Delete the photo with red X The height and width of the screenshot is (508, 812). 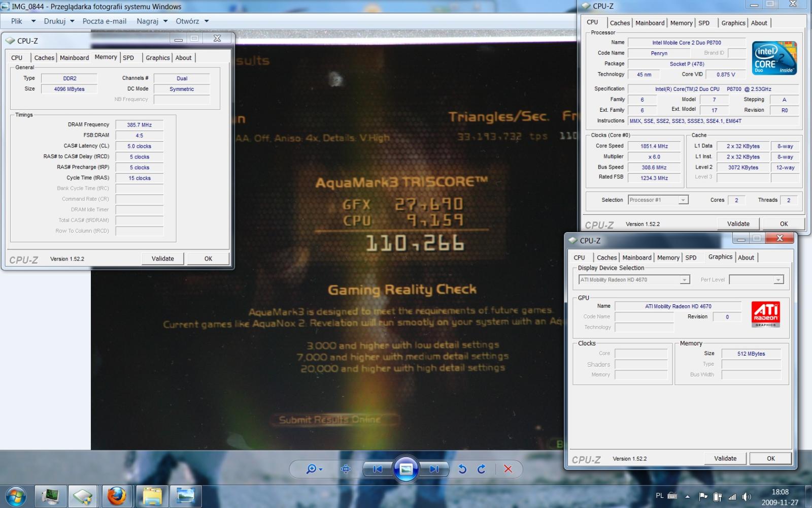[x=508, y=469]
